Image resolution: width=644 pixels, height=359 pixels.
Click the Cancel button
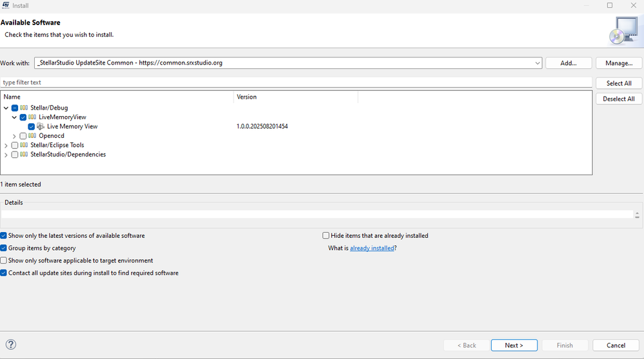[616, 345]
